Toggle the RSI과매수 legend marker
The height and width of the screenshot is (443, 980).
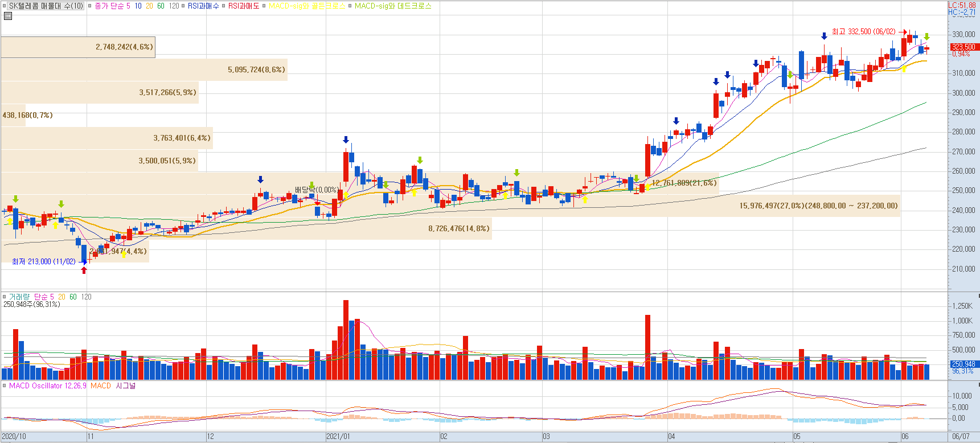183,6
